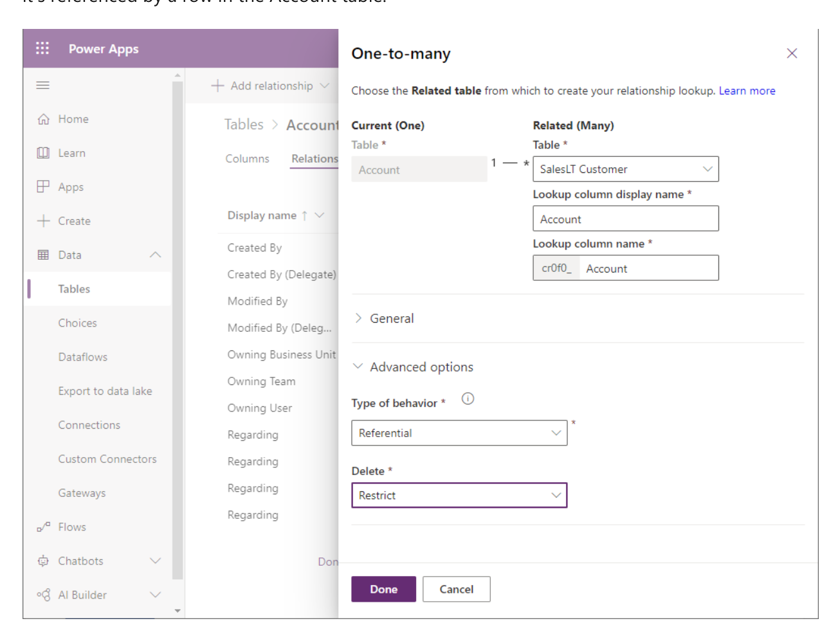This screenshot has height=630, width=840.
Task: Open the Power Apps app launcher waffle
Action: (x=42, y=48)
